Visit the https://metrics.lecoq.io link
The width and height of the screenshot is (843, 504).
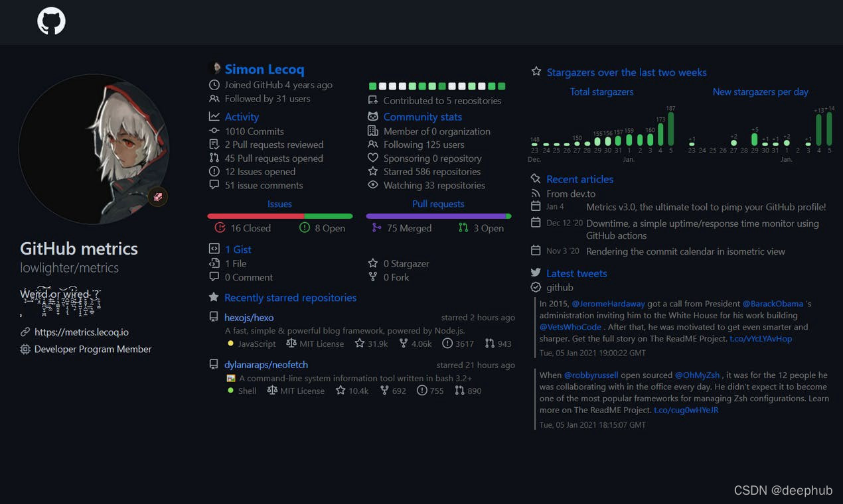pos(82,332)
